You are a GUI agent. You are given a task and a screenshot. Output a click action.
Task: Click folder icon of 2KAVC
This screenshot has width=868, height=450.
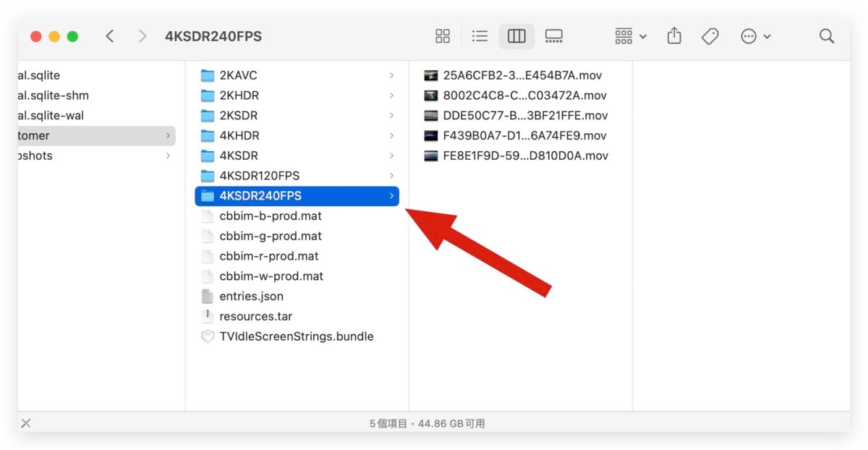(x=208, y=75)
